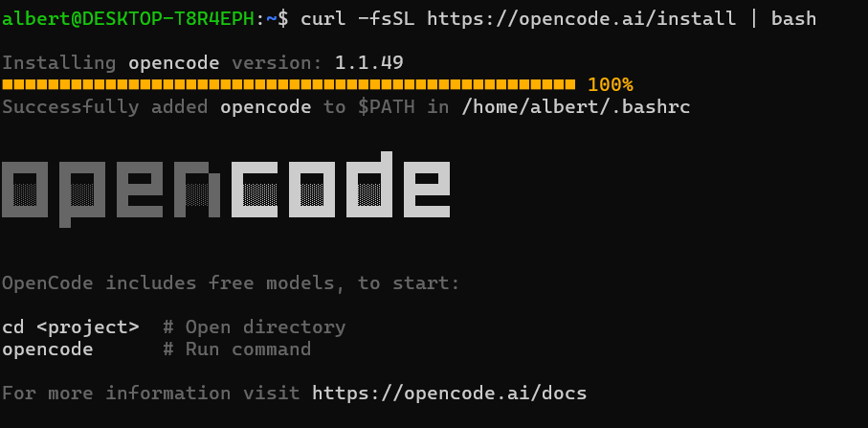Click the green albert@DESKTOP-T8R4EPH prompt text
This screenshot has height=428, width=868.
coord(129,19)
